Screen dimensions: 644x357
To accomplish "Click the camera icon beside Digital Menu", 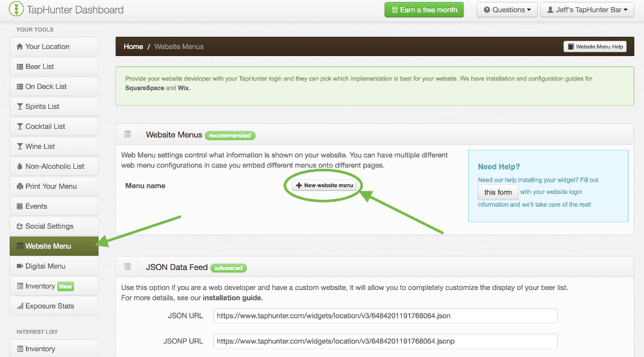I will coord(20,266).
